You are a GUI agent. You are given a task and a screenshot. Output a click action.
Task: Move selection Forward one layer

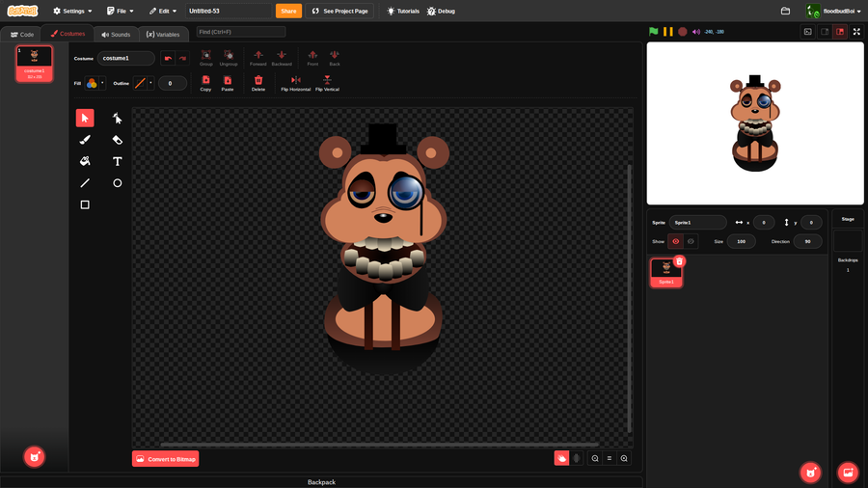258,58
